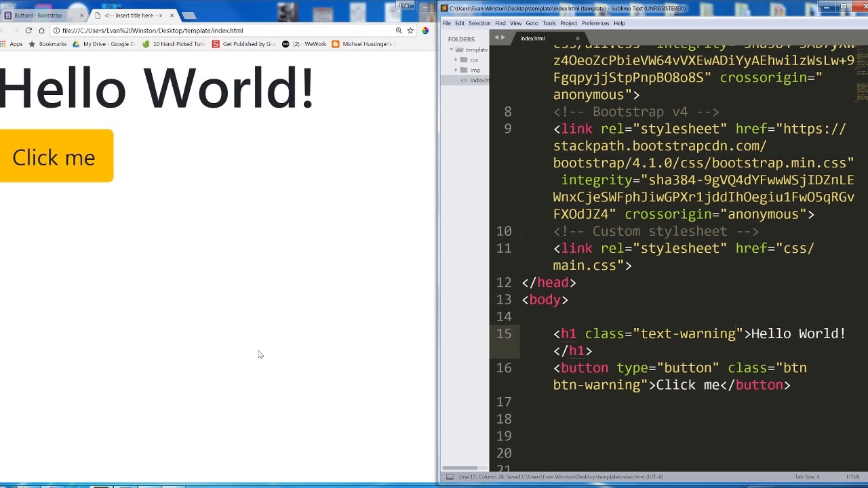Click the next tab arrow in Sublime

(x=502, y=37)
